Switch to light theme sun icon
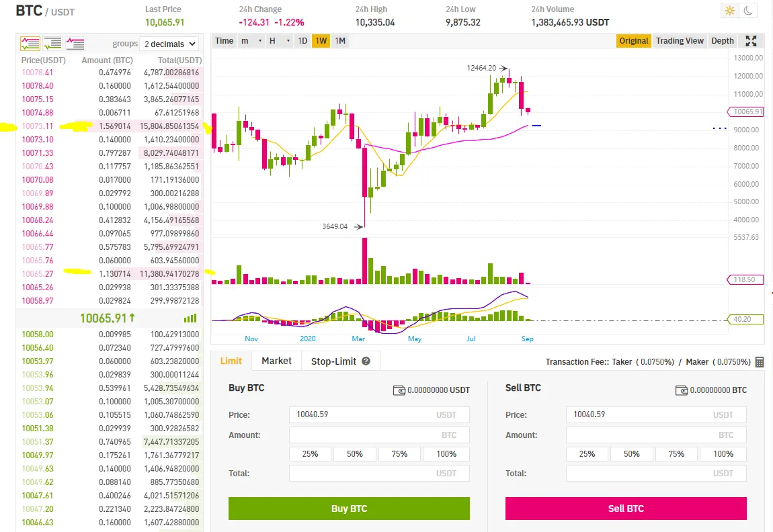 click(x=729, y=11)
